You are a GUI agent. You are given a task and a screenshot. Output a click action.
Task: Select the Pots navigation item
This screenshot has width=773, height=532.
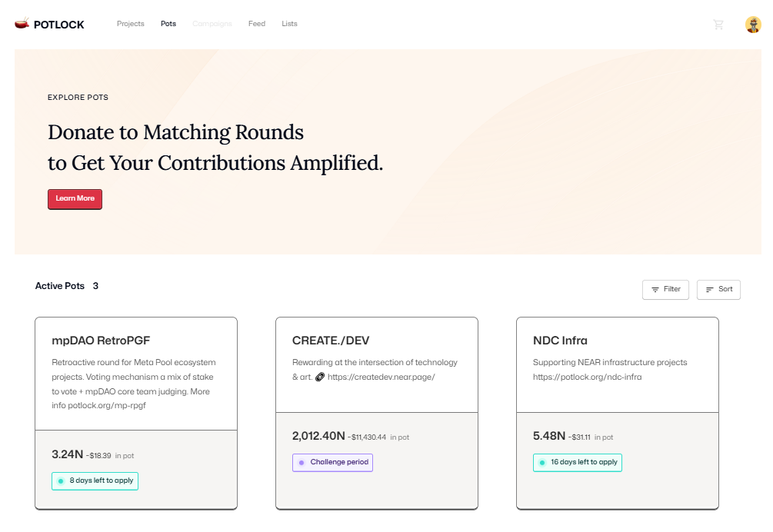point(168,24)
